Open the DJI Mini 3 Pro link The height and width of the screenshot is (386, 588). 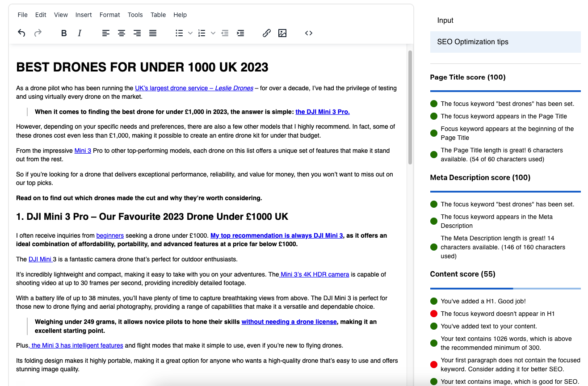tap(323, 112)
